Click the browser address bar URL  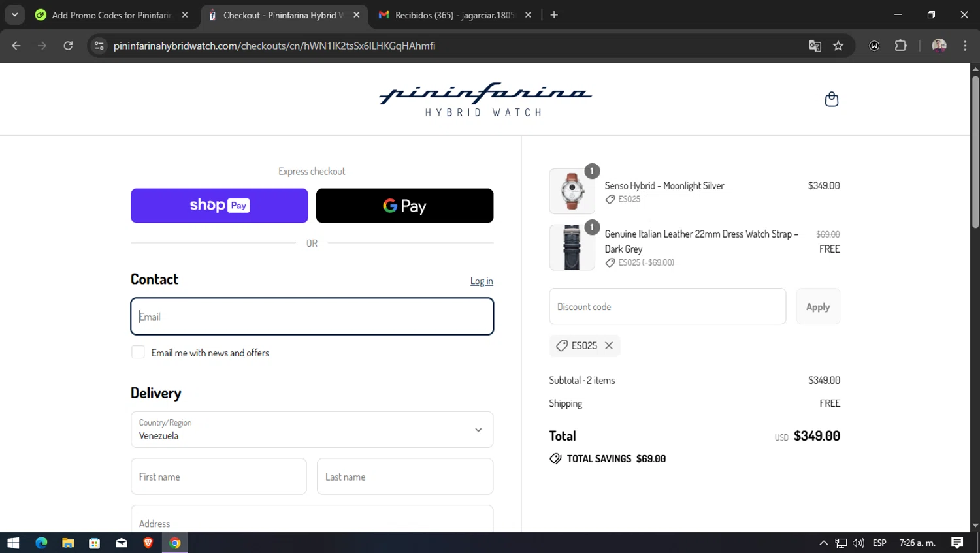274,46
